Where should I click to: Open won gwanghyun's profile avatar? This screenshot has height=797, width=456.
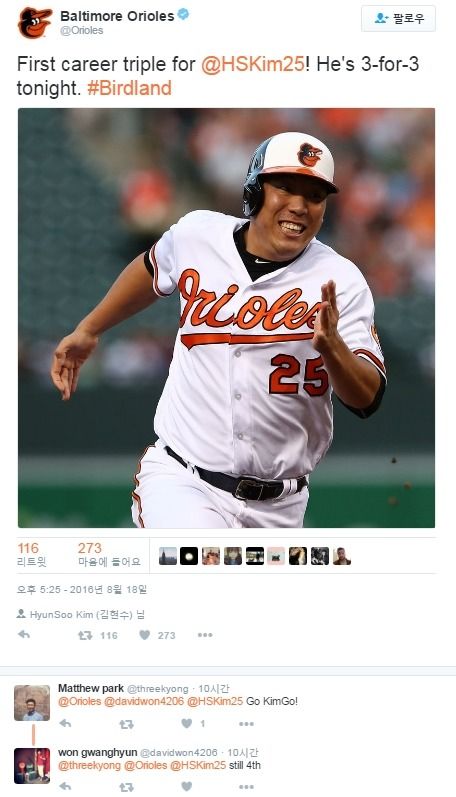pos(32,765)
